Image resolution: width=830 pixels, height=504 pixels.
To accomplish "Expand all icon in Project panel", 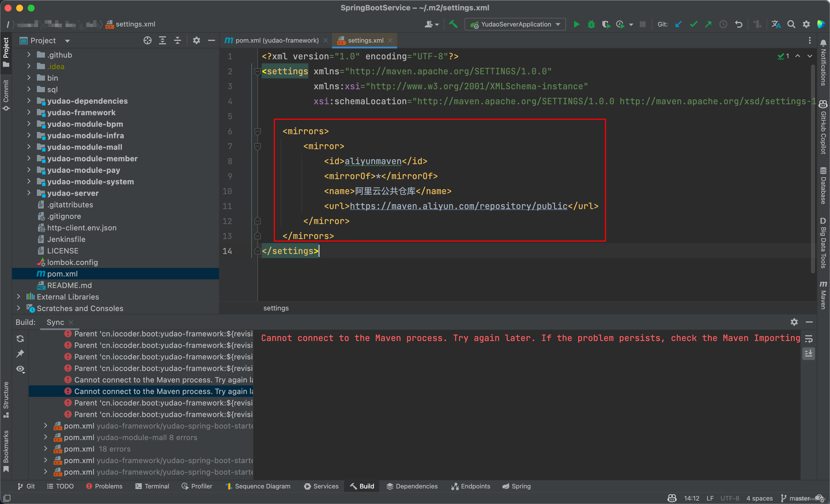I will pos(162,40).
